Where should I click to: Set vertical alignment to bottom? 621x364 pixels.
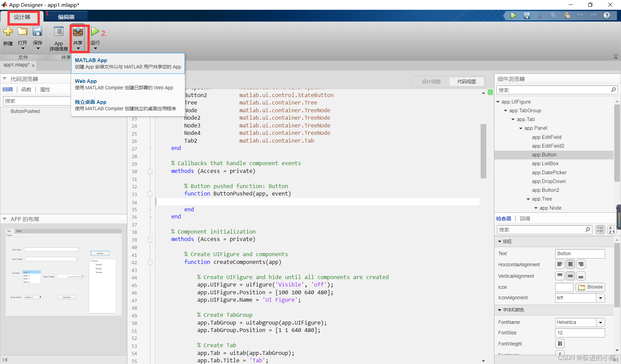tap(581, 276)
